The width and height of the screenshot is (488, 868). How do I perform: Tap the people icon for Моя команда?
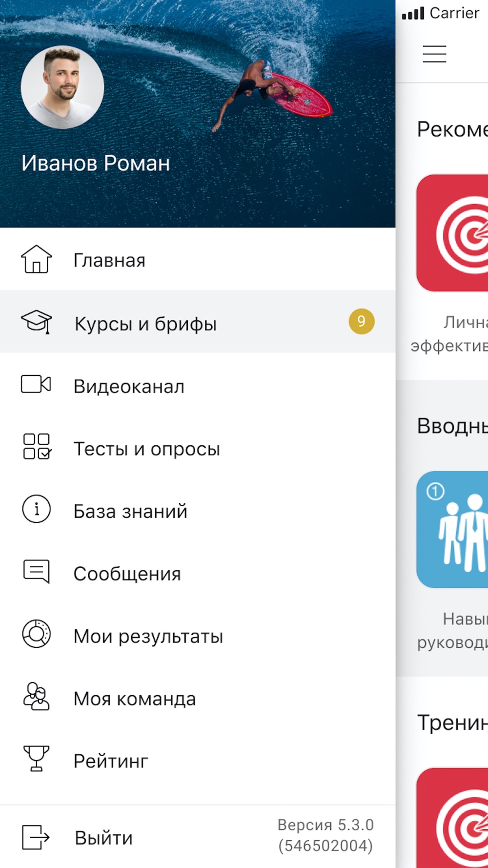tap(36, 696)
